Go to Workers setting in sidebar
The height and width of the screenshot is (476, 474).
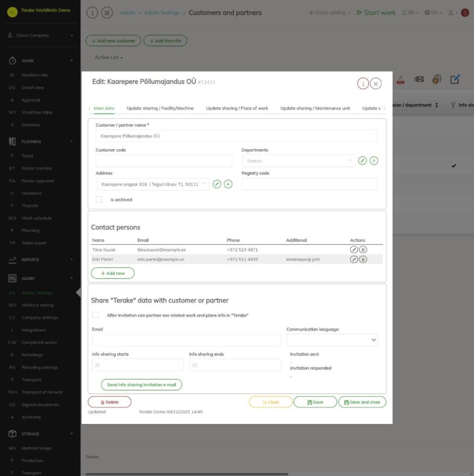click(x=37, y=305)
